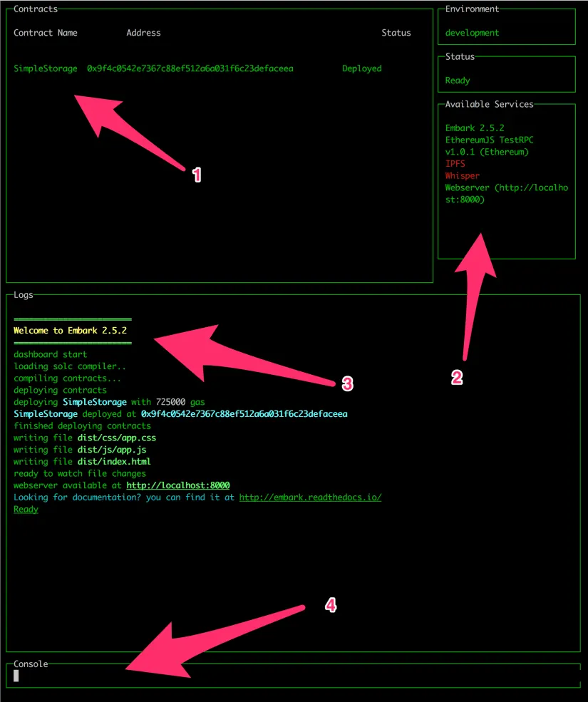Viewport: 588px width, 702px height.
Task: Click the Contract Name column header
Action: [x=45, y=33]
